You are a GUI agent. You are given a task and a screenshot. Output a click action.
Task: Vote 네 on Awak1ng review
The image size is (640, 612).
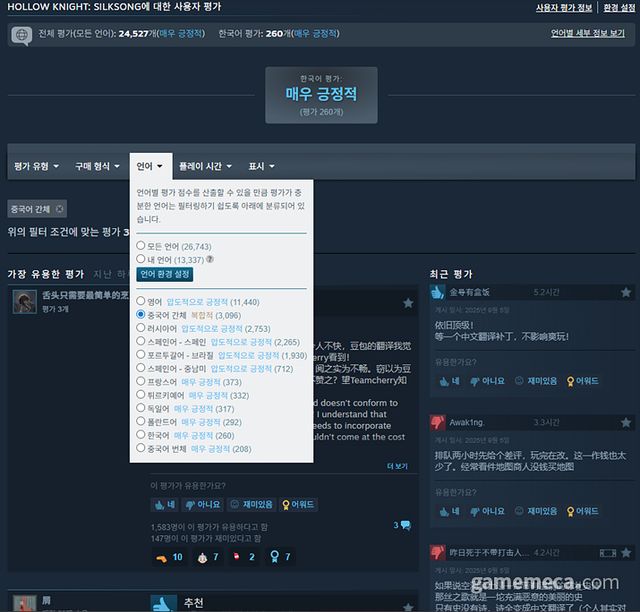(x=449, y=512)
